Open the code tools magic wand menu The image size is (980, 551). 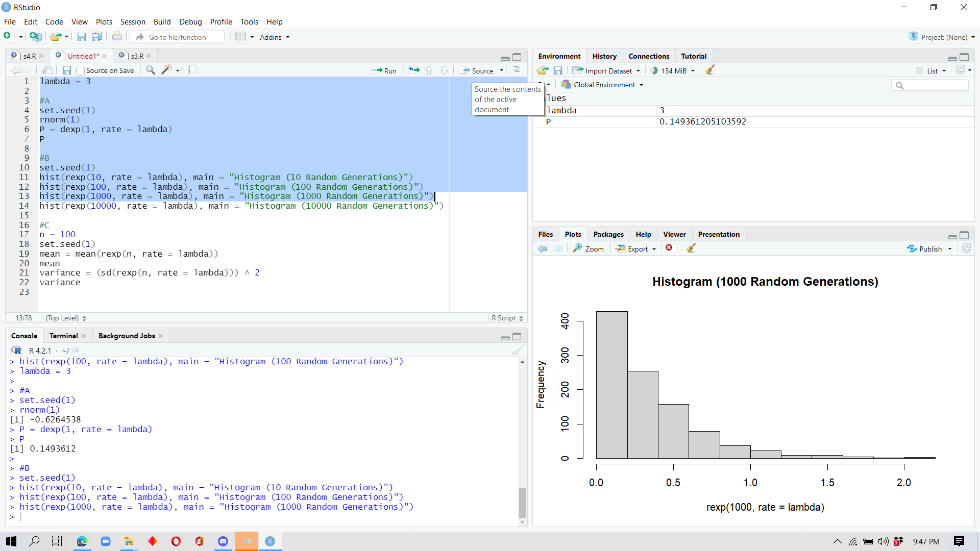pyautogui.click(x=165, y=70)
